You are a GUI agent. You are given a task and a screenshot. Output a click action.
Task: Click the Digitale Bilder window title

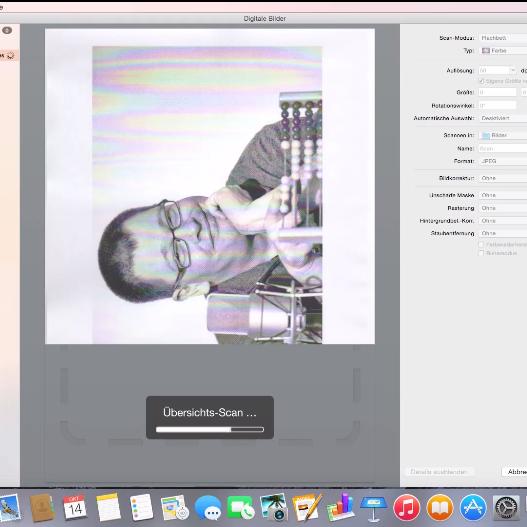click(x=265, y=19)
